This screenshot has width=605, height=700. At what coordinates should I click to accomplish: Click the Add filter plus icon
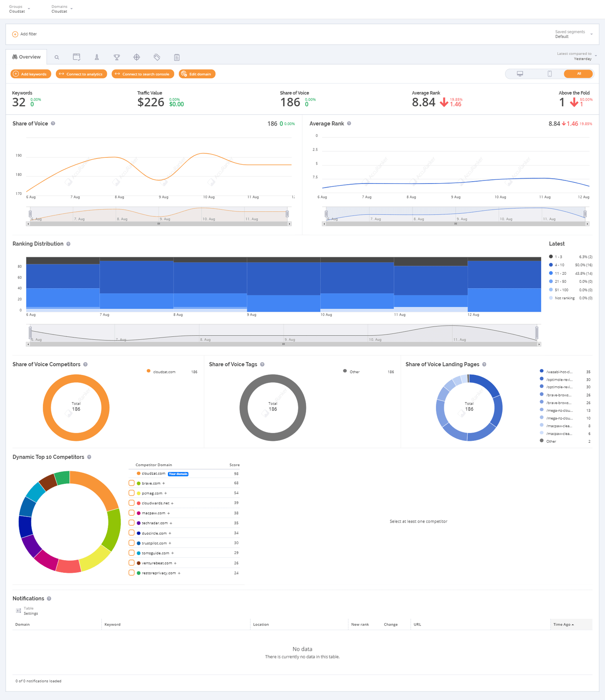pyautogui.click(x=15, y=34)
